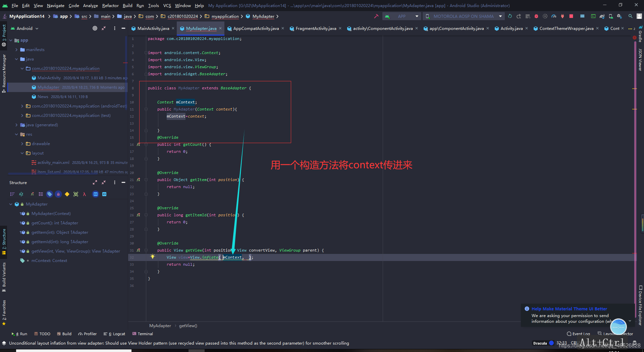644x352 pixels.
Task: Switch to the FragmentActivity.java tab
Action: pos(316,29)
